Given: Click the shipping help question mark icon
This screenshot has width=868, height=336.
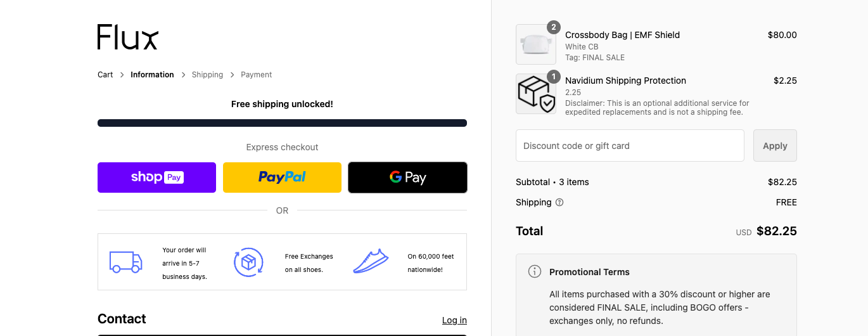Looking at the screenshot, I should 559,203.
